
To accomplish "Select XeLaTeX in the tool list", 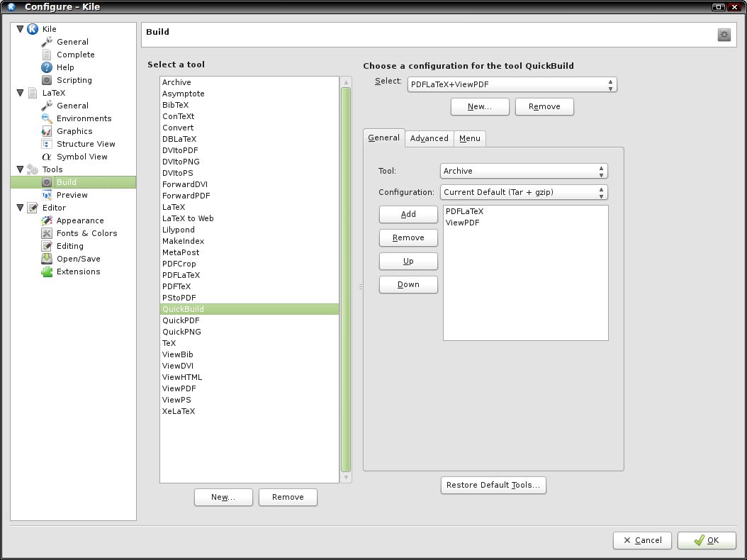I will point(249,411).
